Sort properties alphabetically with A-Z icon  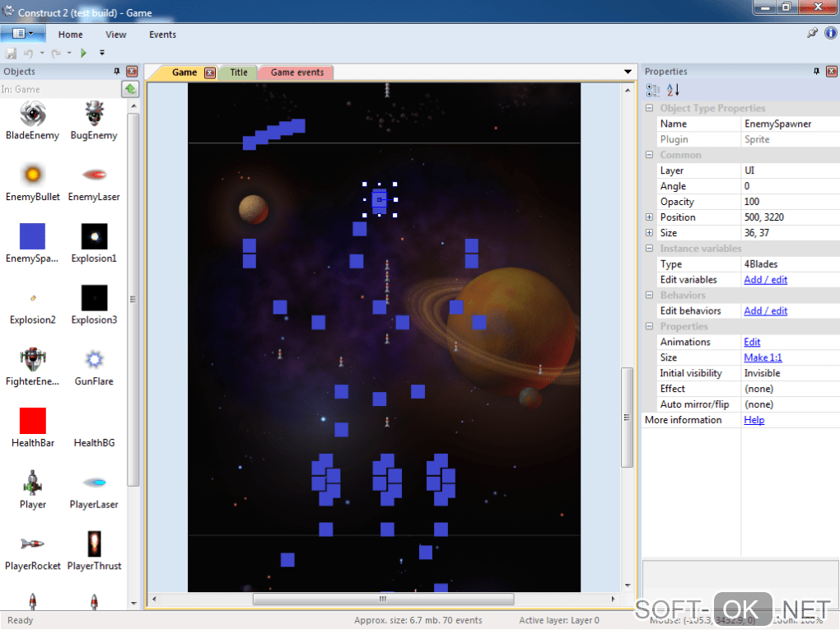tap(673, 90)
